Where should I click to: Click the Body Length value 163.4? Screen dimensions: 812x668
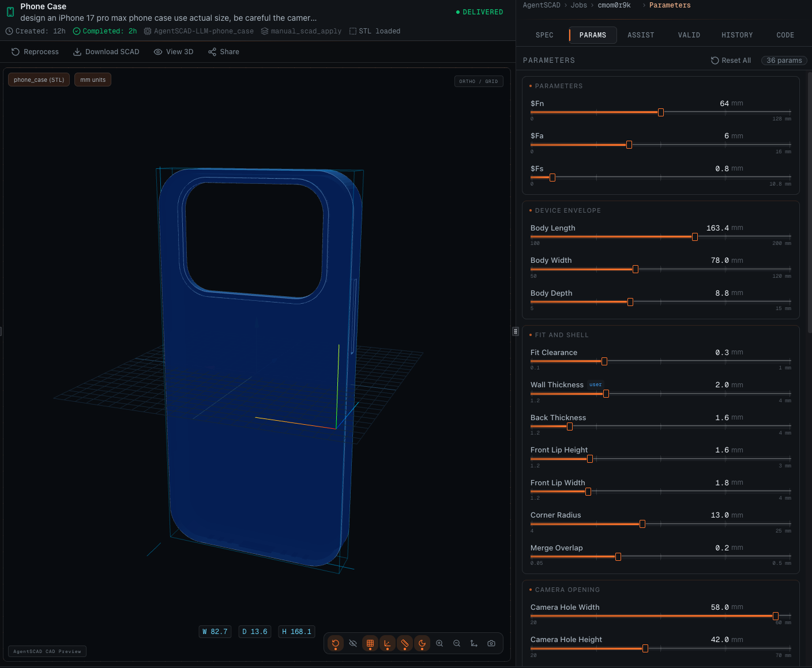(717, 228)
